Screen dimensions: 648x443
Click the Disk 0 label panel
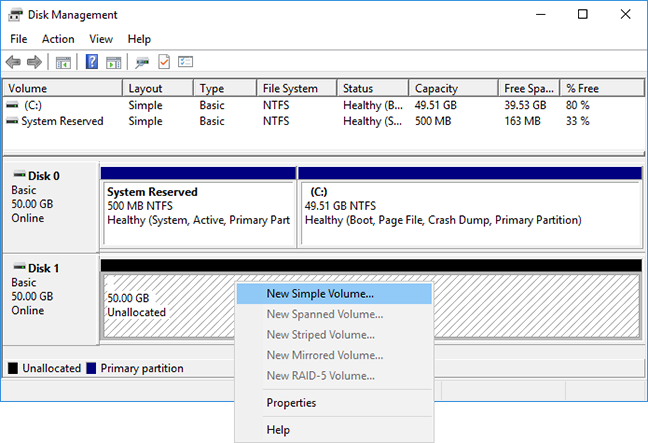[x=51, y=207]
